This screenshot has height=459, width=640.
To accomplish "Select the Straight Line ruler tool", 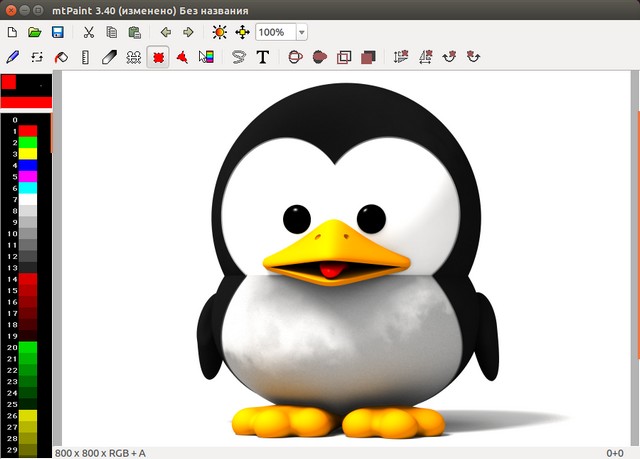I will 85,57.
